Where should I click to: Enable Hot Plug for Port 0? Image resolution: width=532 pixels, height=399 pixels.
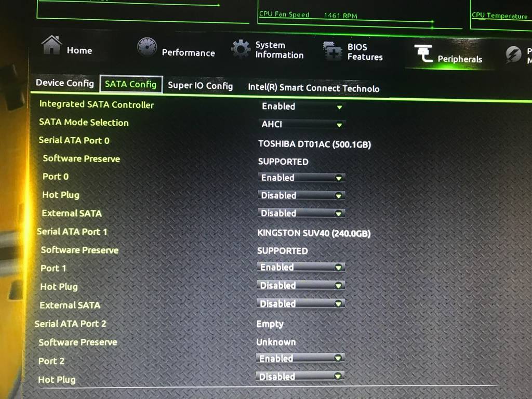(x=301, y=195)
